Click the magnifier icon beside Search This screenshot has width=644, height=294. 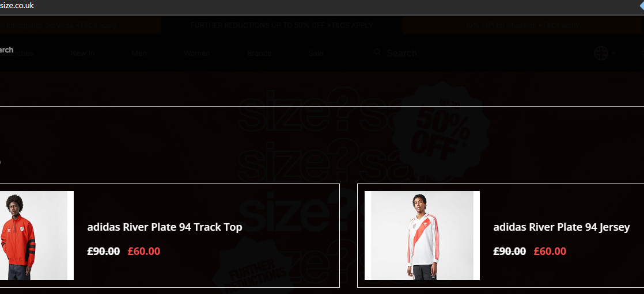[377, 52]
